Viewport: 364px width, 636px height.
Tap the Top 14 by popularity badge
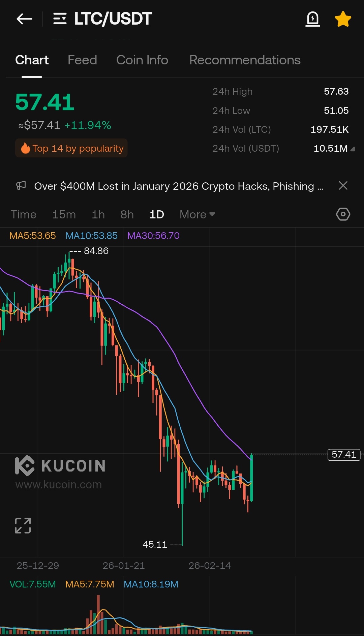click(x=71, y=148)
